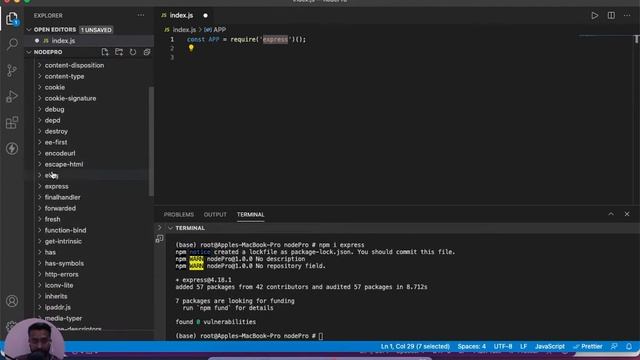Image resolution: width=640 pixels, height=360 pixels.
Task: Open the Accounts icon in activity bar
Action: click(12, 301)
